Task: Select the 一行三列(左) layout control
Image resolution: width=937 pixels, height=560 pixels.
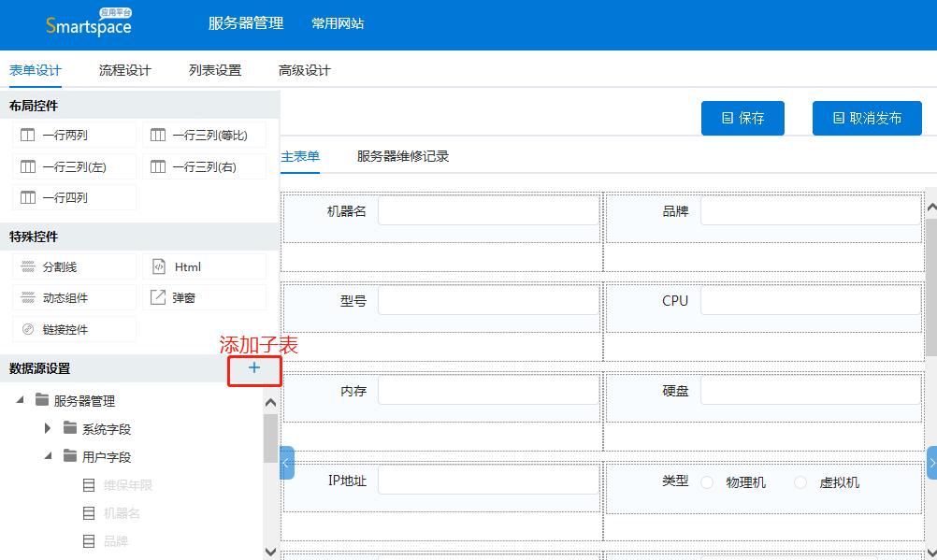Action: coord(74,166)
